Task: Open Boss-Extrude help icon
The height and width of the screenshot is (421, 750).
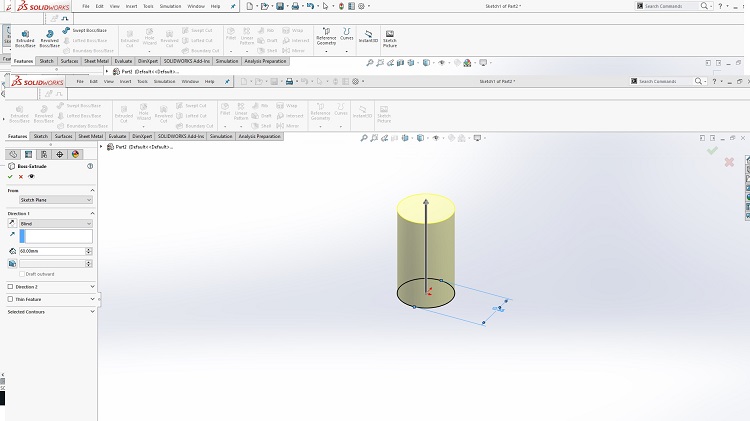Action: pos(90,166)
